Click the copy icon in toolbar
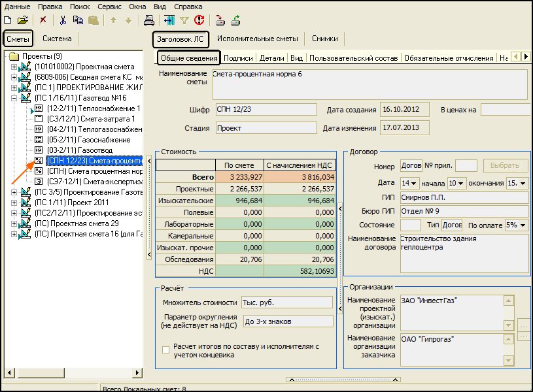Viewport: 533px width, 392px height. tap(78, 20)
